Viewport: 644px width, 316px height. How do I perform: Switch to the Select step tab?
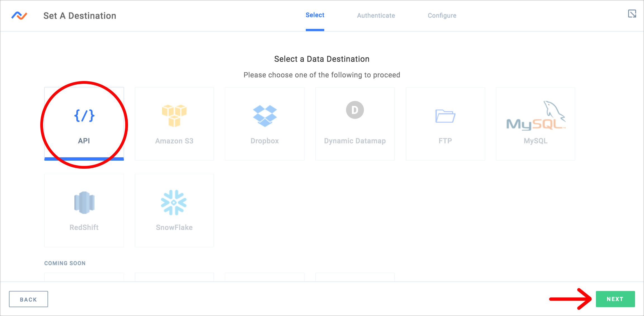315,15
